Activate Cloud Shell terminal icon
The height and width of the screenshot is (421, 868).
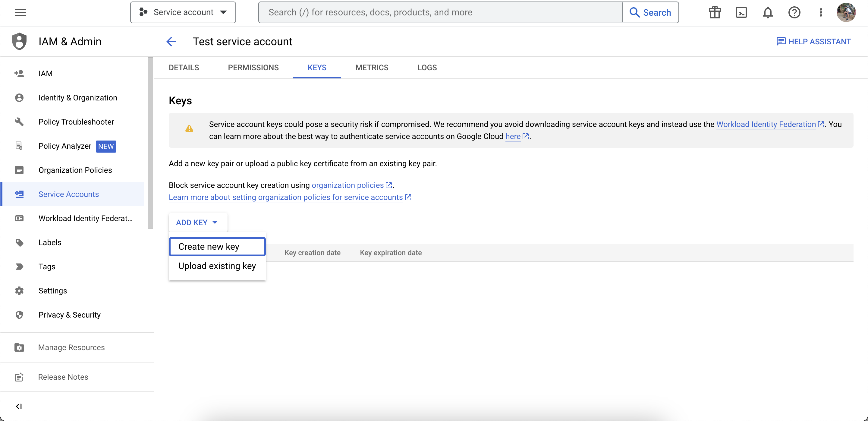pos(741,12)
